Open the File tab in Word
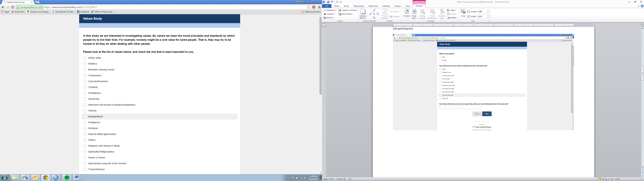This screenshot has height=181, width=644. [327, 6]
